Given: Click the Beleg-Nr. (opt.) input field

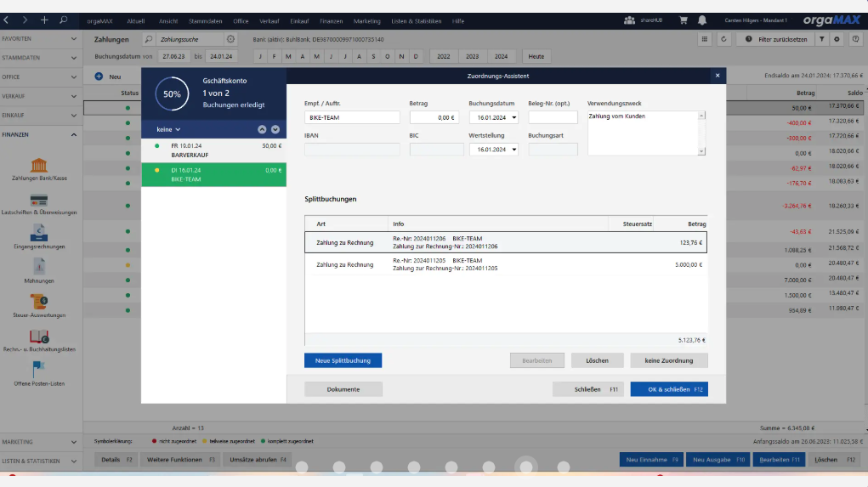Looking at the screenshot, I should [x=553, y=117].
